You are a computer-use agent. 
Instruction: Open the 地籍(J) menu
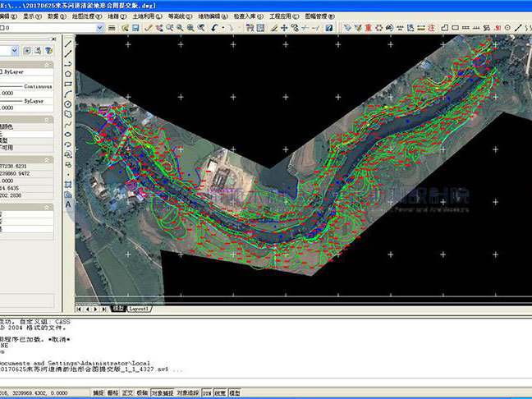117,16
